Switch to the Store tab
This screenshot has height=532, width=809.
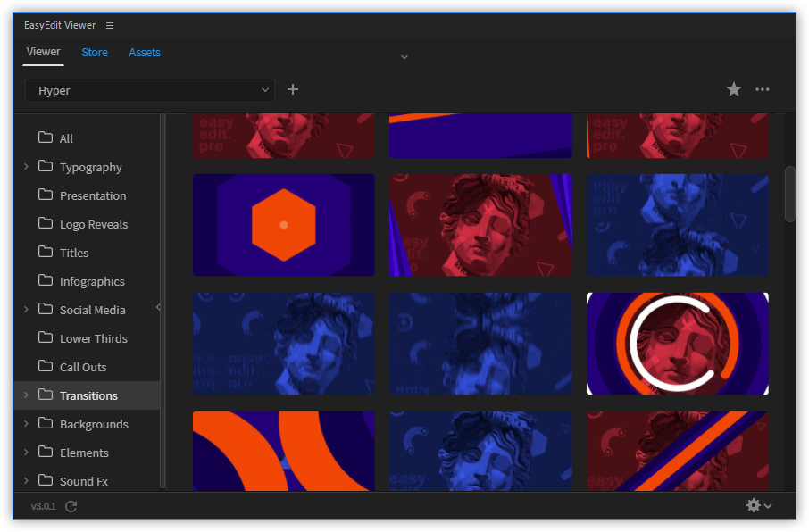95,52
